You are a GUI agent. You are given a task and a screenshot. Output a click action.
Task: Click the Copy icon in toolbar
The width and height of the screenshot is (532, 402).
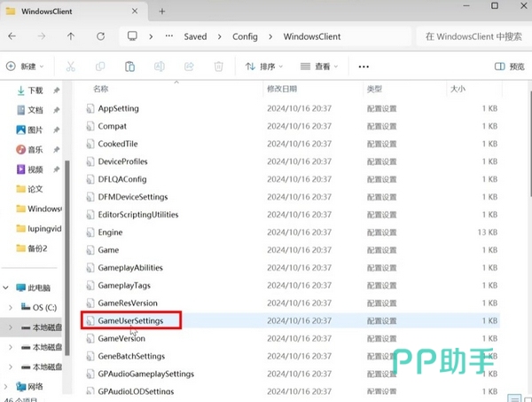[x=100, y=67]
